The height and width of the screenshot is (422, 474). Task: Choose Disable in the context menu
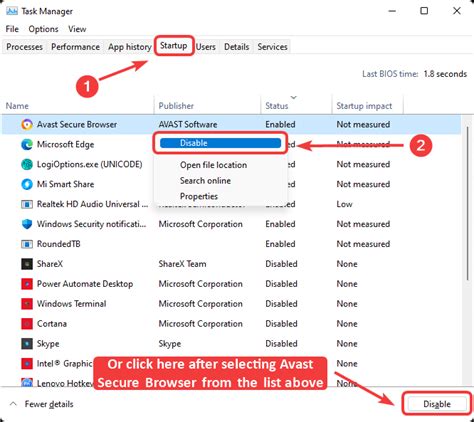pos(220,143)
